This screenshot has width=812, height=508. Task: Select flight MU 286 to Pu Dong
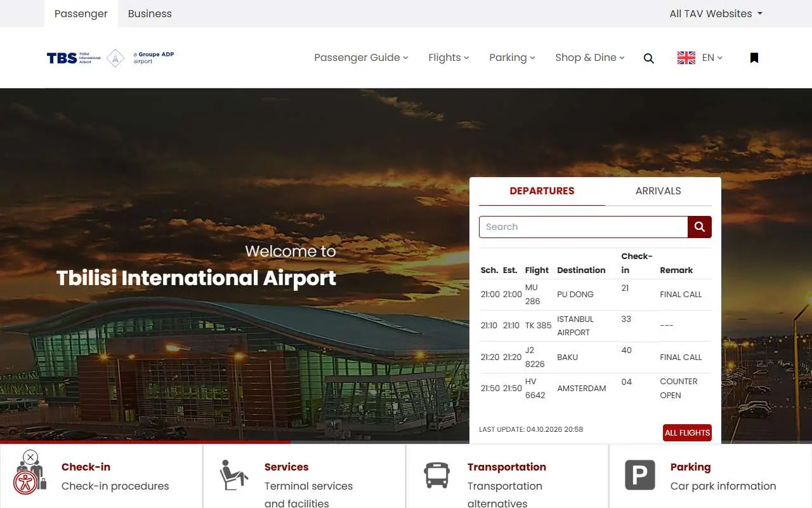click(595, 295)
